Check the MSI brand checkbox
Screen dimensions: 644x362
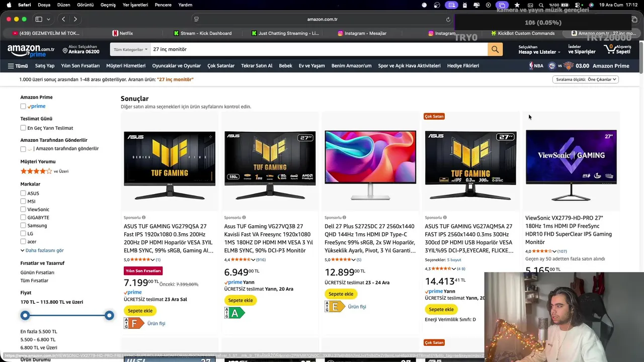click(x=23, y=201)
